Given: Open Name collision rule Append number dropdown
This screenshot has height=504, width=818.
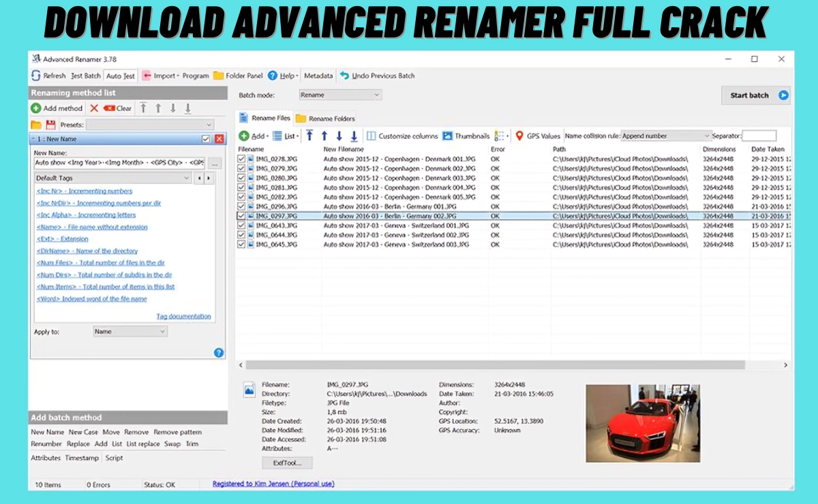Looking at the screenshot, I should pyautogui.click(x=666, y=136).
